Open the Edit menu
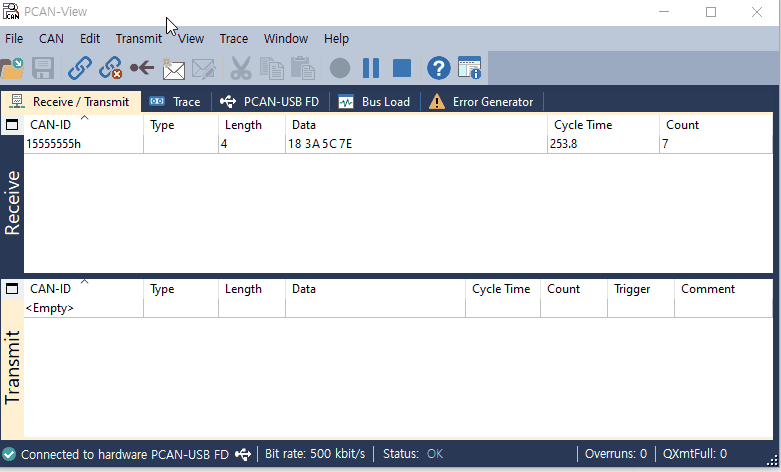The width and height of the screenshot is (781, 472). pyautogui.click(x=90, y=38)
